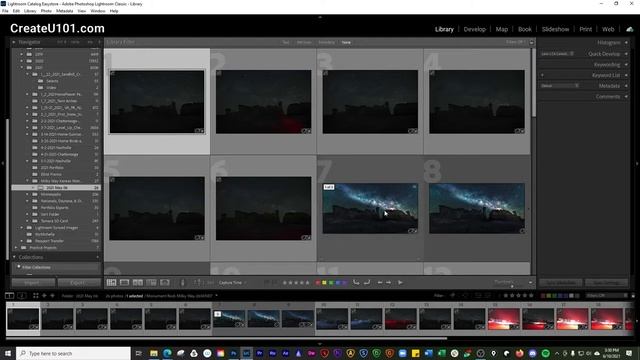Viewport: 640px width, 360px height.
Task: Set yellow color label in toolbar
Action: coord(324,282)
